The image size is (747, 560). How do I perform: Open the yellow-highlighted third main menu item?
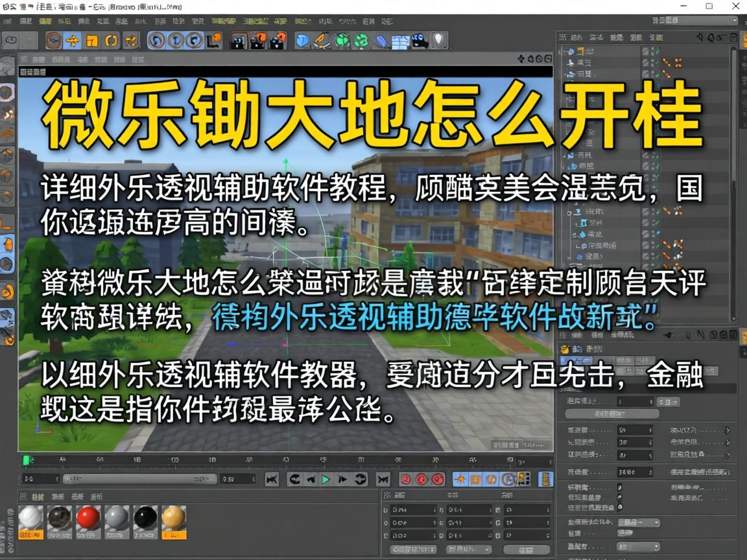[45, 21]
